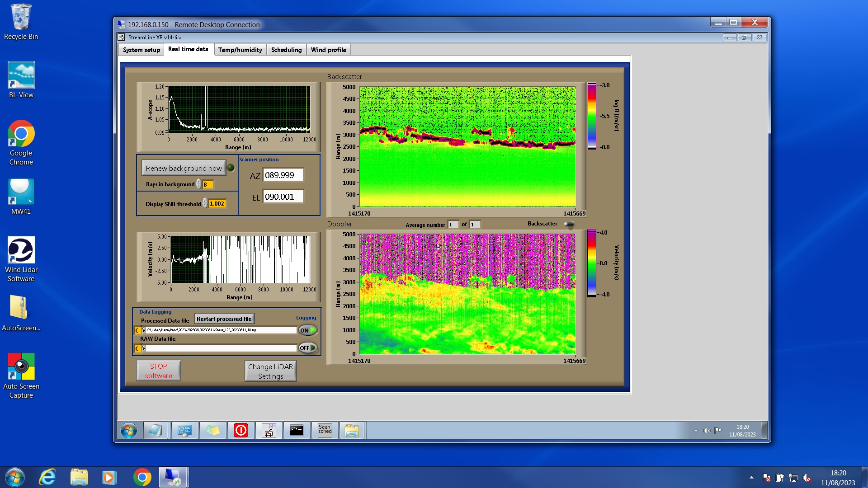
Task: Click the StreamLine XR taskbar icon
Action: click(x=269, y=430)
